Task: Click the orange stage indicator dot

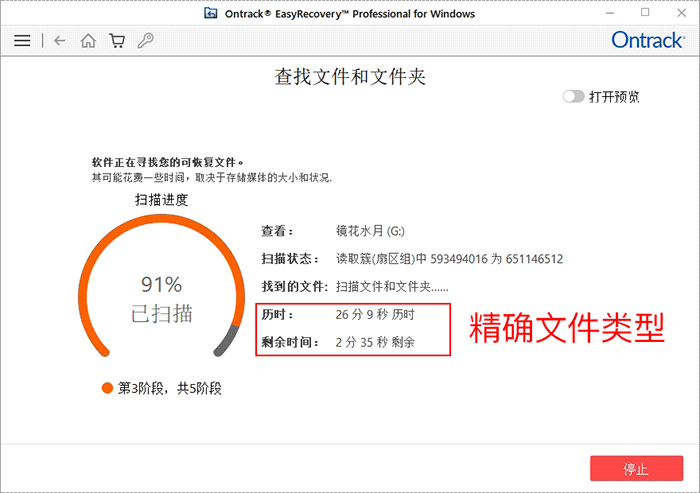Action: pyautogui.click(x=107, y=388)
